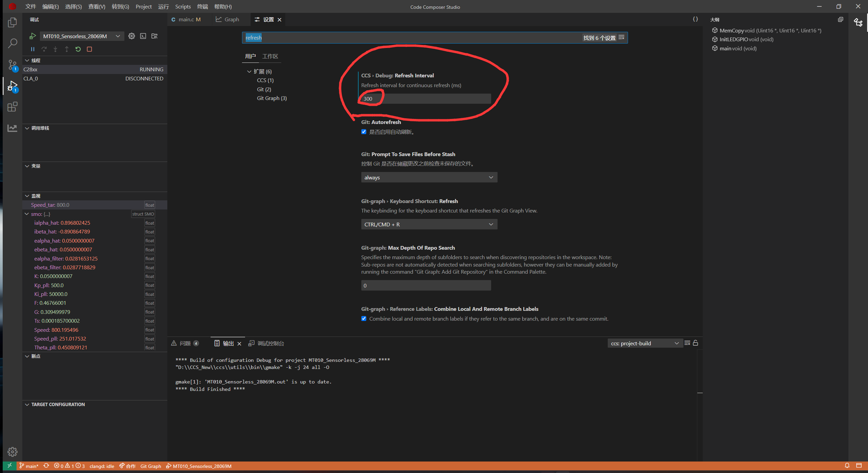
Task: Open launch configuration gear icon
Action: pyautogui.click(x=131, y=36)
